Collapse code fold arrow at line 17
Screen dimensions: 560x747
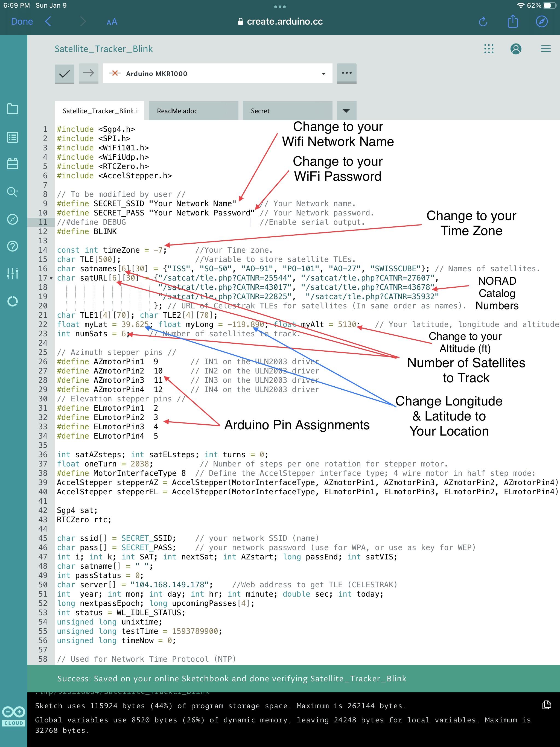pos(51,278)
